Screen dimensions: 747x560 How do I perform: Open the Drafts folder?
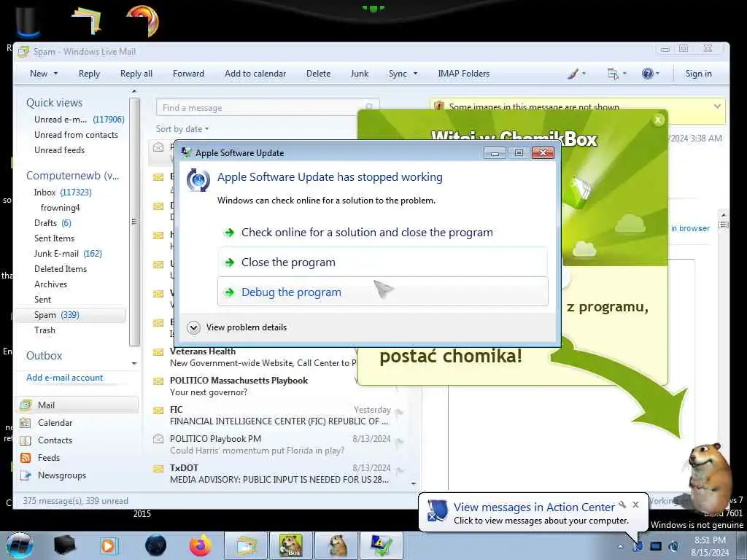coord(53,223)
